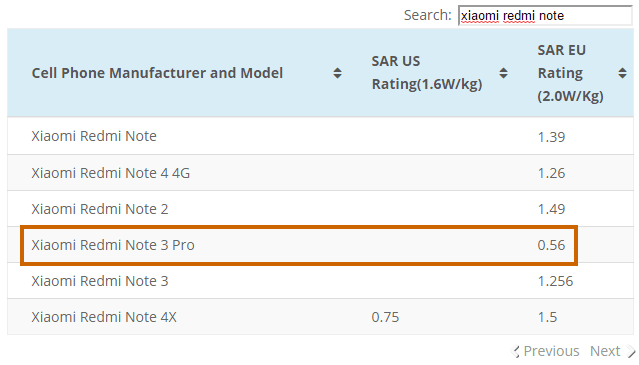Click the Previous page chevron icon
Image resolution: width=639 pixels, height=365 pixels.
pyautogui.click(x=516, y=351)
